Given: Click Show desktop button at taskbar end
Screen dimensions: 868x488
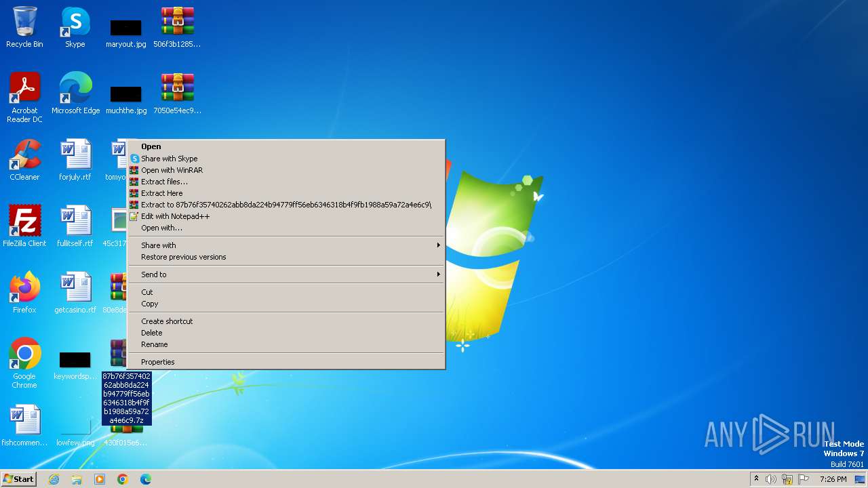Looking at the screenshot, I should 860,479.
